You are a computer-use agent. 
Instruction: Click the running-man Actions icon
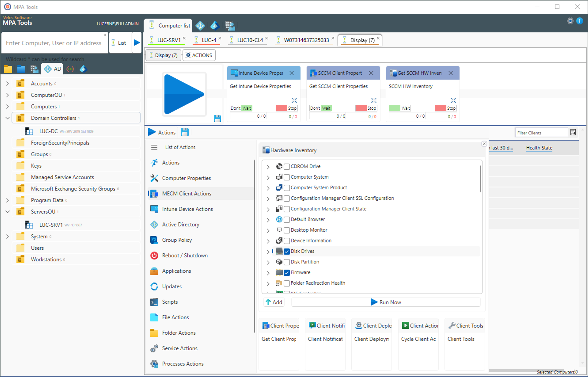pyautogui.click(x=154, y=163)
